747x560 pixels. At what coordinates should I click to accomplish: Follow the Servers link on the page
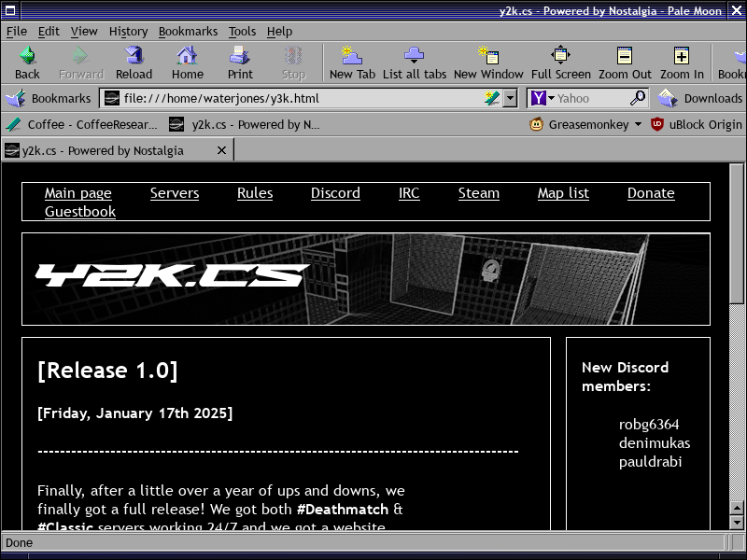tap(175, 193)
